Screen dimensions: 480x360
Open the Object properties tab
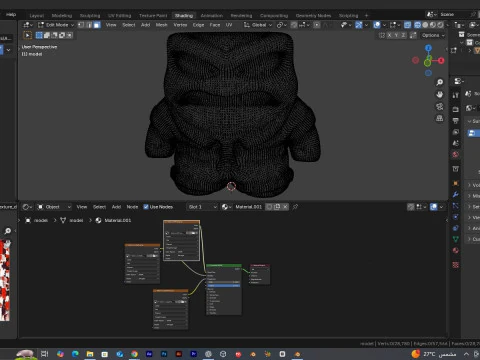[x=456, y=183]
